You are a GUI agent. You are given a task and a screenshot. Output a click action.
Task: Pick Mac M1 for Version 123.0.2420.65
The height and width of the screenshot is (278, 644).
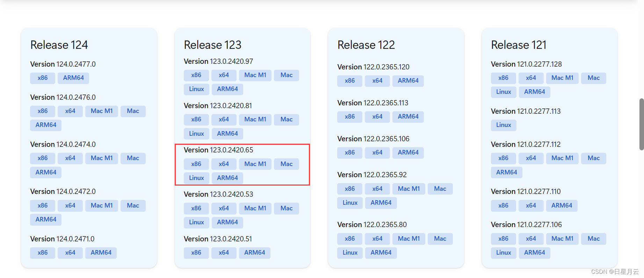pos(255,164)
